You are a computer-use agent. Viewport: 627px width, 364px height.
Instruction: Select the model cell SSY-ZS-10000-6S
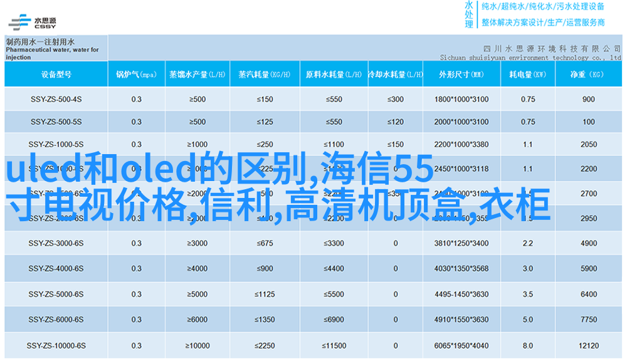(x=56, y=346)
